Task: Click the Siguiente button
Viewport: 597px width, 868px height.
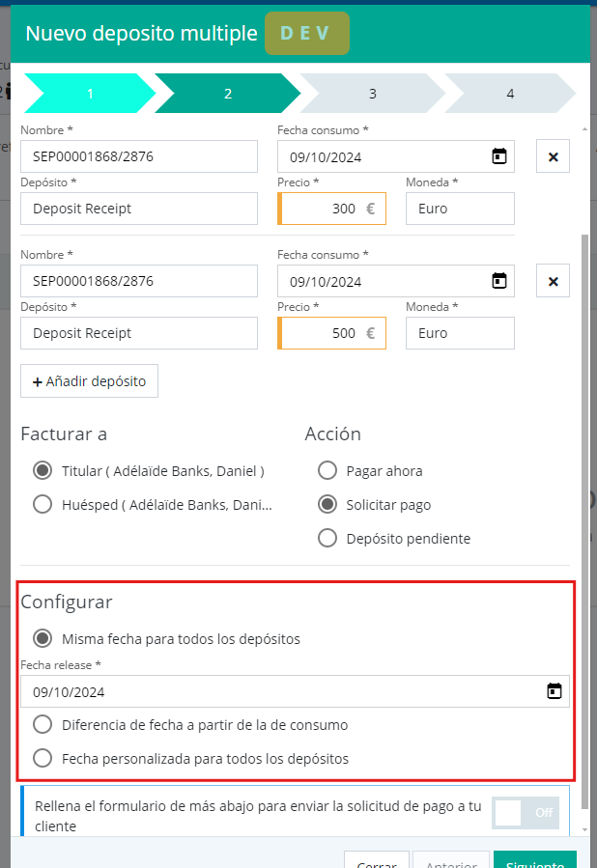Action: 534,860
